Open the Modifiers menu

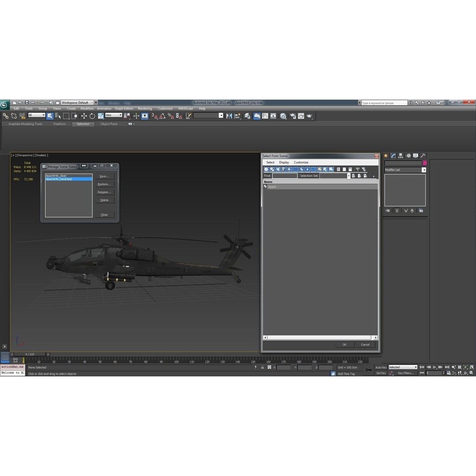87,109
